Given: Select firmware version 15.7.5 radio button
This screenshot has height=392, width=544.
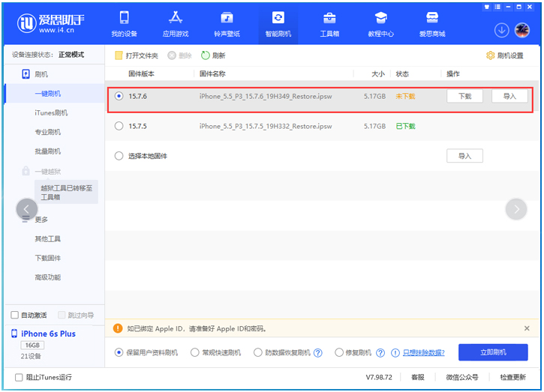Looking at the screenshot, I should click(119, 126).
